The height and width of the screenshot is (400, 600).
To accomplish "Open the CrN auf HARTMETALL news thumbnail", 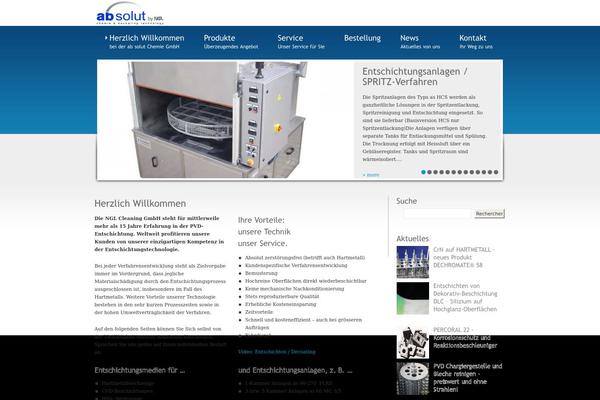I will click(412, 262).
